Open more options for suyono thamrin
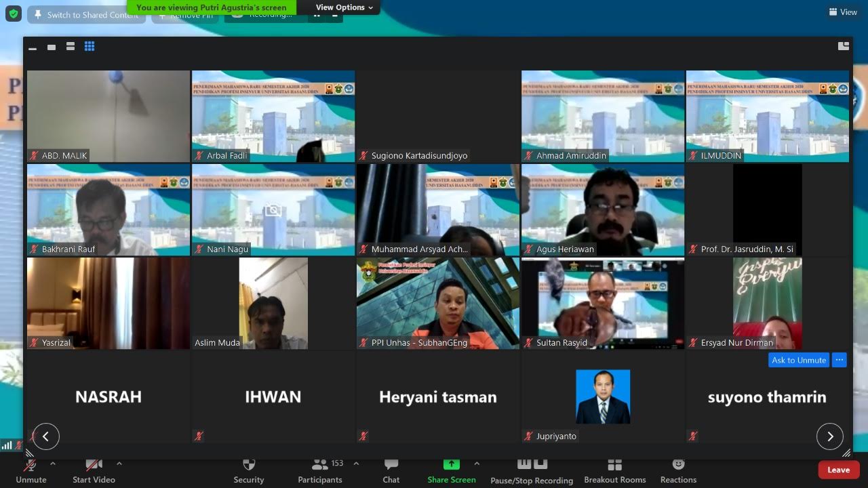868x488 pixels. pyautogui.click(x=840, y=360)
